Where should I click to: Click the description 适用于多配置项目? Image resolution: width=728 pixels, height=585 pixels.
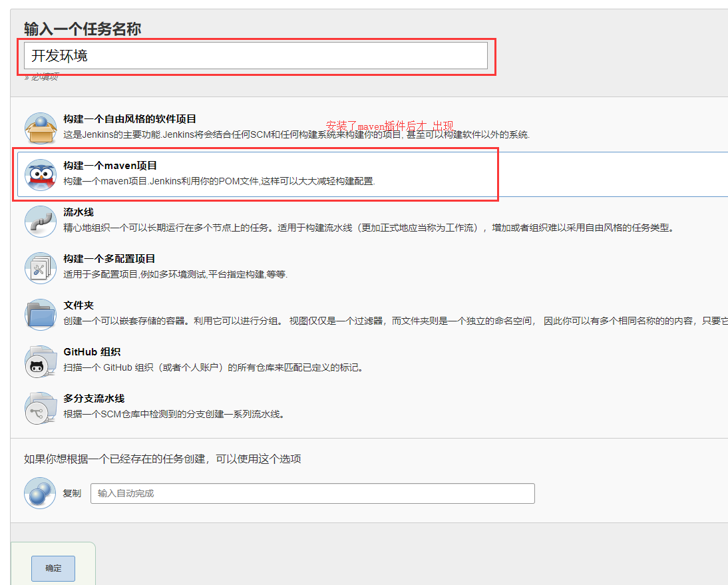[176, 274]
